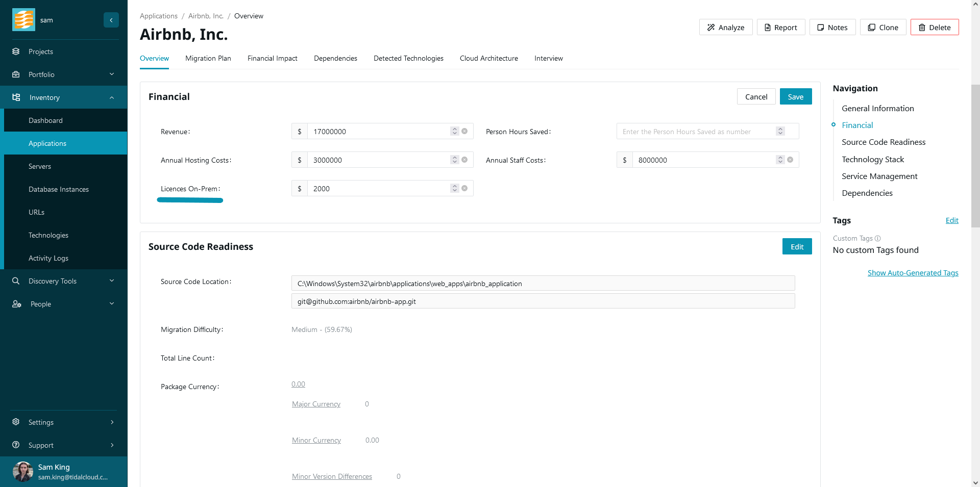Collapse the sidebar with the chevron button
Image resolution: width=980 pixels, height=487 pixels.
click(111, 20)
